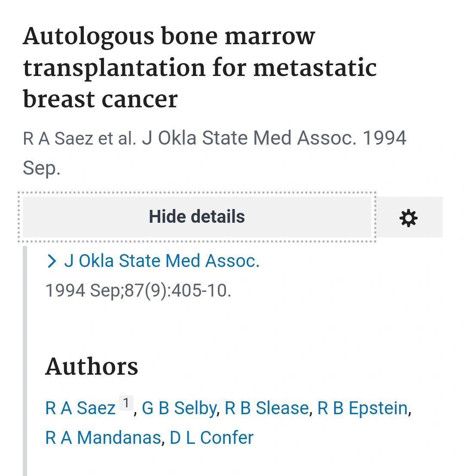Show affiliation 1 superscript next to Saez
The height and width of the screenshot is (476, 464).
click(126, 403)
